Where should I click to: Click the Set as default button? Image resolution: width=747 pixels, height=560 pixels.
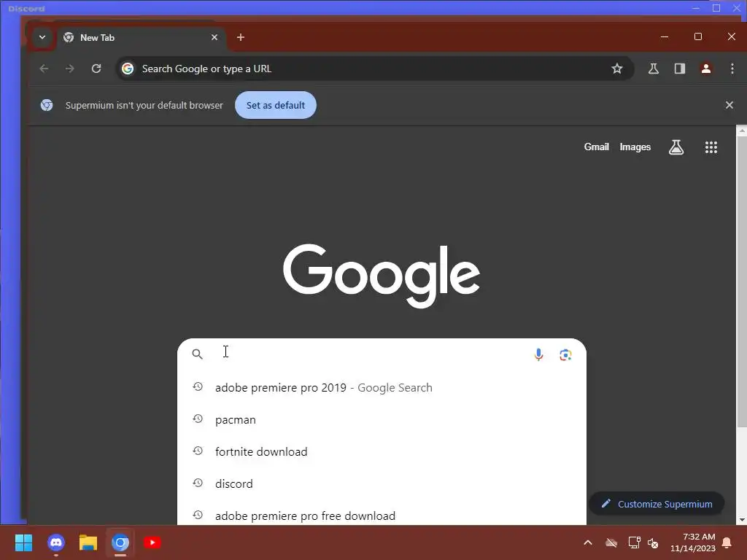[275, 105]
